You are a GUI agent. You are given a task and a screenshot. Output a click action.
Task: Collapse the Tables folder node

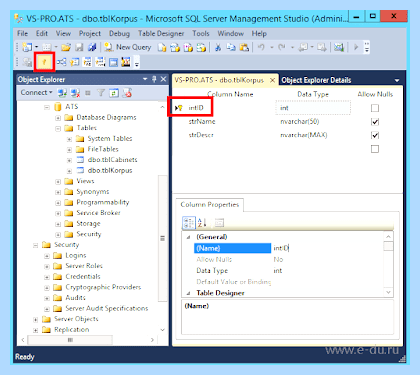58,129
